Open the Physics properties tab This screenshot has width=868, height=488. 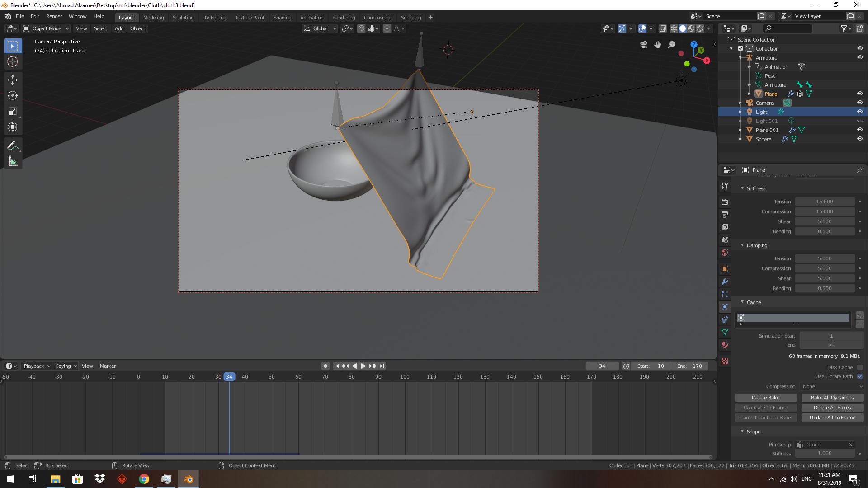tap(724, 307)
